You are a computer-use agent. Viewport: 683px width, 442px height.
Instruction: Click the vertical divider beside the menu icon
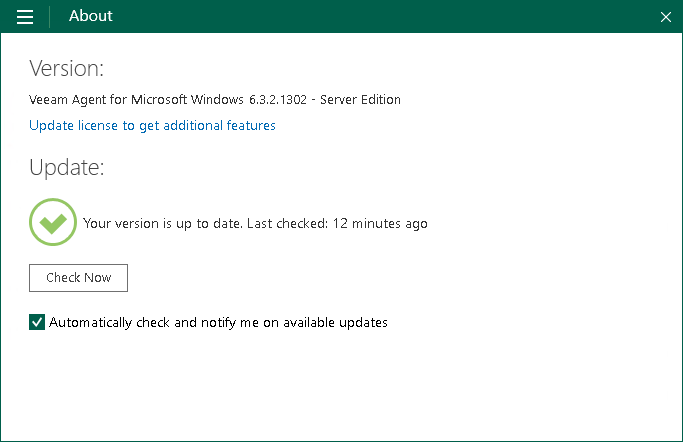[49, 17]
